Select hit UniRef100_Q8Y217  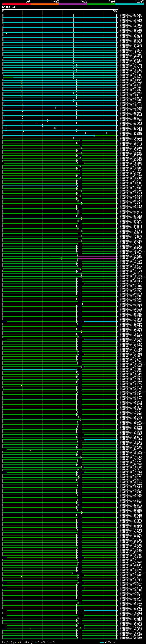click(x=131, y=166)
